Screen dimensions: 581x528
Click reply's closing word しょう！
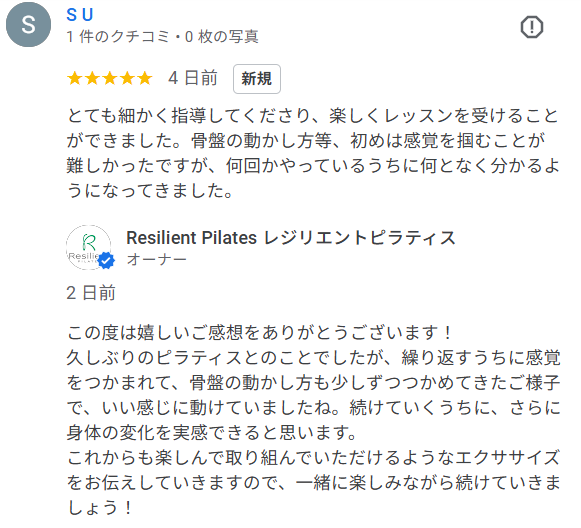[x=100, y=507]
